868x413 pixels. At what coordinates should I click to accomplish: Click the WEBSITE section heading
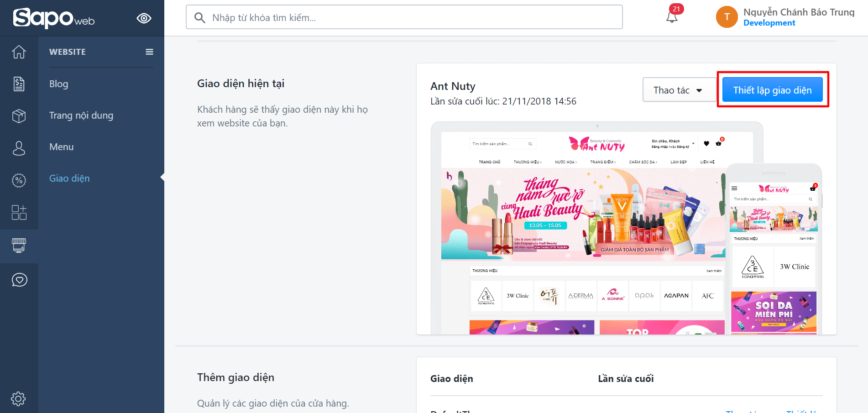tap(68, 52)
